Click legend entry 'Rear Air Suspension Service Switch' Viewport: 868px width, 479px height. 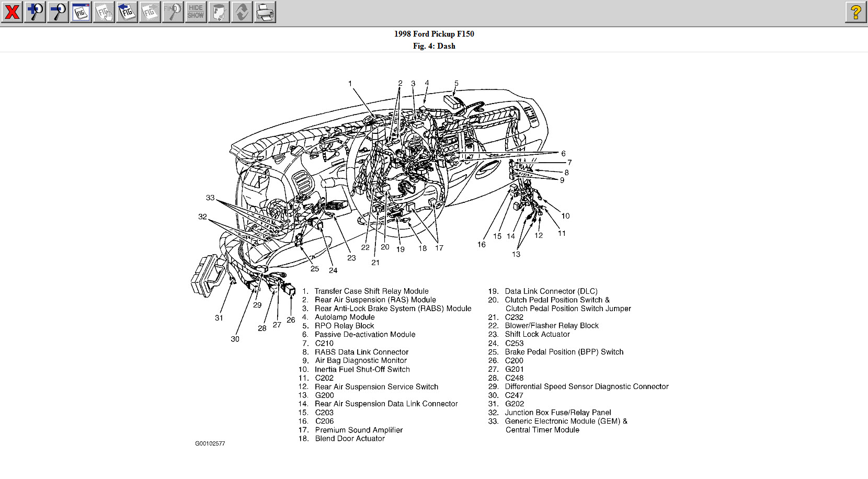[x=376, y=386]
